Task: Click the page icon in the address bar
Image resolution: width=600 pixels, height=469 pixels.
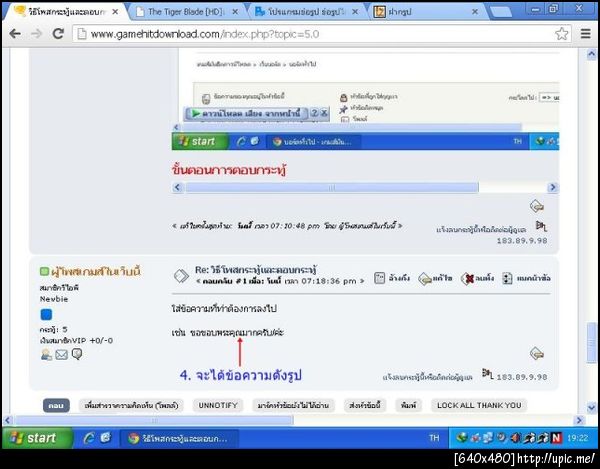Action: tap(82, 34)
